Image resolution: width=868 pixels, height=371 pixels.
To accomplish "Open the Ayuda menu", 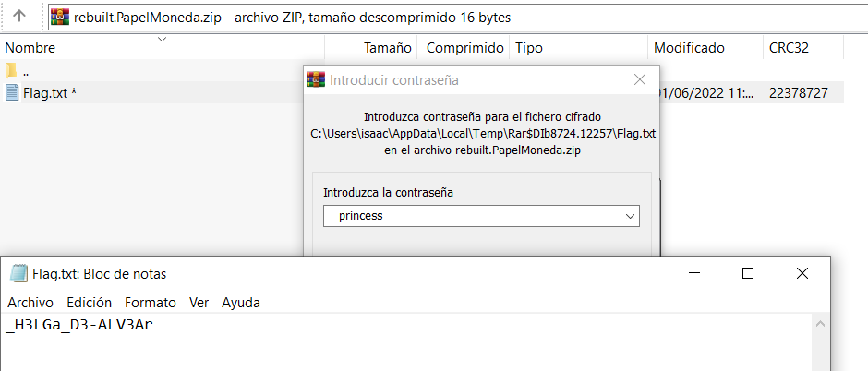I will point(241,302).
